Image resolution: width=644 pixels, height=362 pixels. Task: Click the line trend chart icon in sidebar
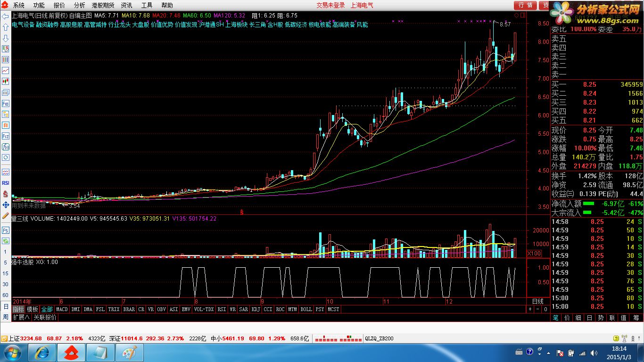click(x=6, y=70)
